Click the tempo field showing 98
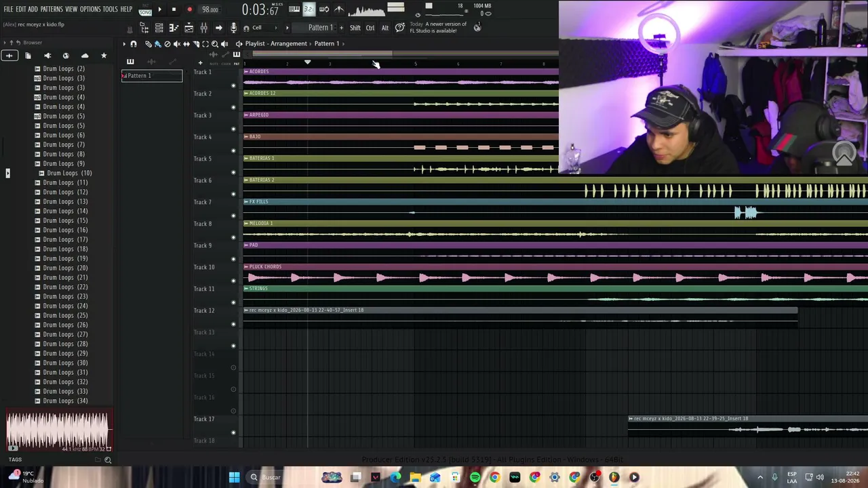868x488 pixels. click(x=210, y=10)
